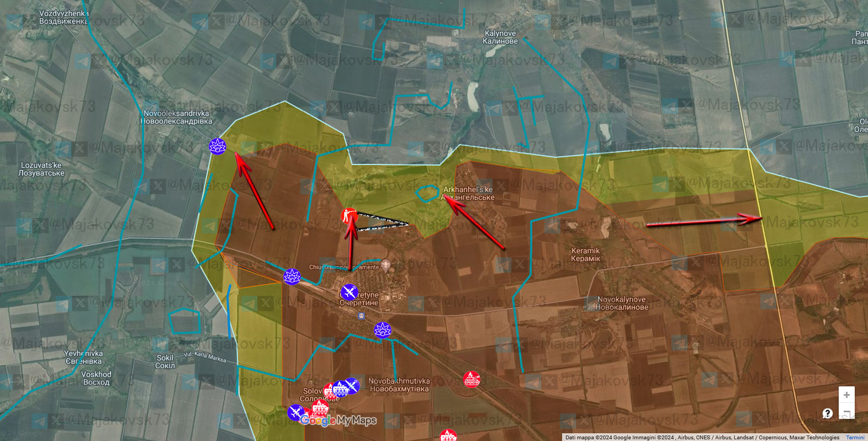This screenshot has height=441, width=868.
Task: Zoom out with the minus button
Action: (846, 412)
